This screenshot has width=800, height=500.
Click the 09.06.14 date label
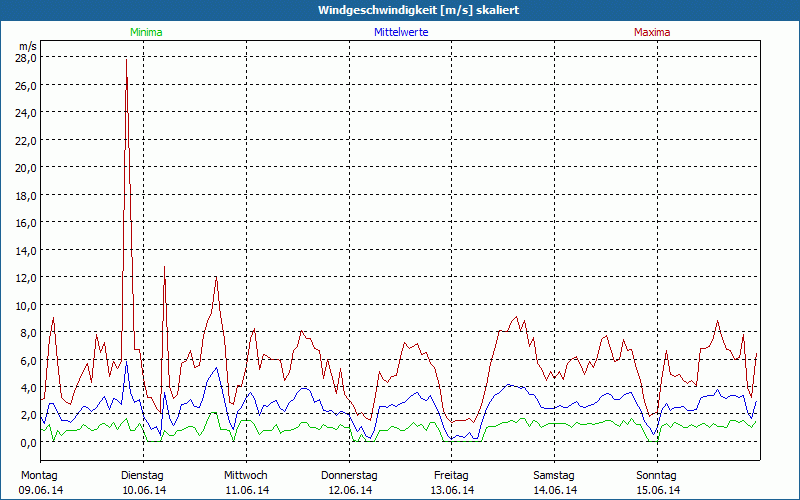coord(41,490)
